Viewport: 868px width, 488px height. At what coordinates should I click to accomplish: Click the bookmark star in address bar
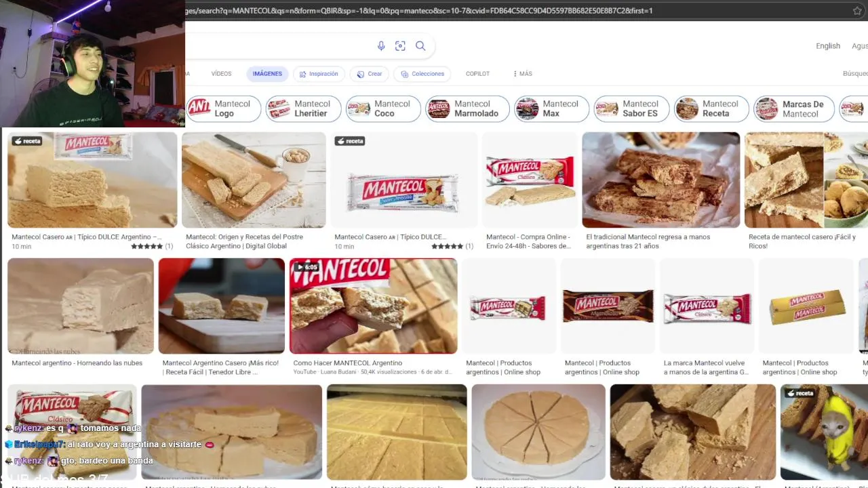pos(857,11)
